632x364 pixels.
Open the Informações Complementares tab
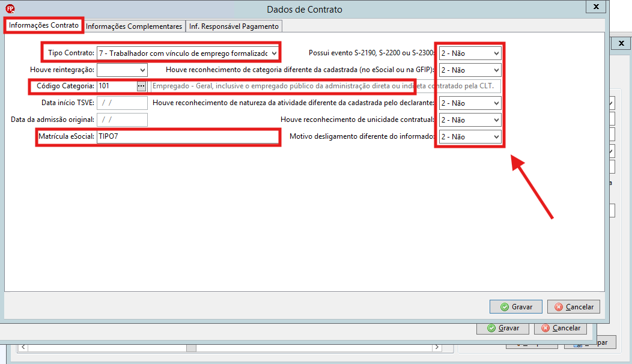click(x=134, y=26)
